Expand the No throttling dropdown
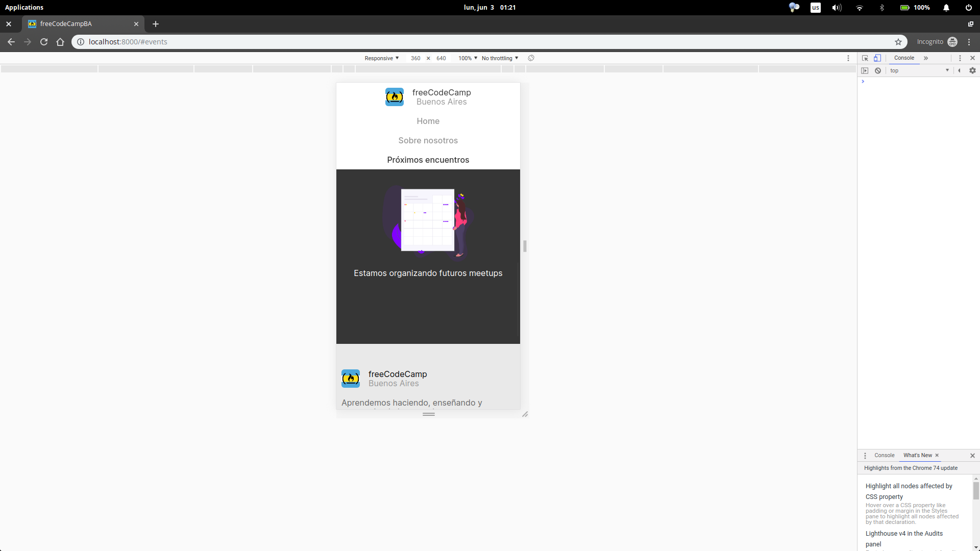Screen dimensions: 980x551 point(500,58)
